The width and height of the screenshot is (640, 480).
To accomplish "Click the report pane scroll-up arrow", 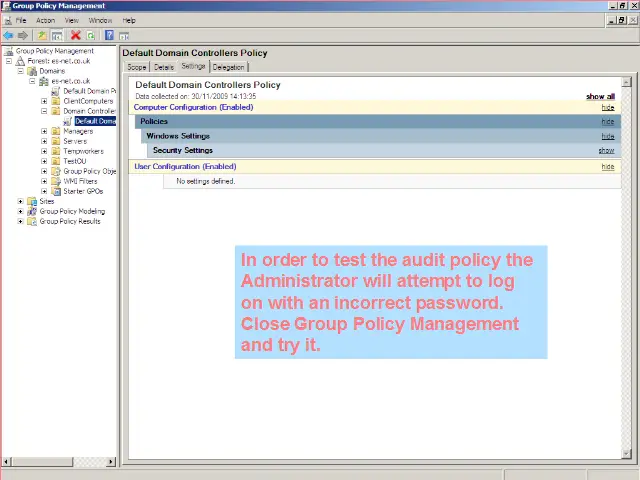I will [x=626, y=82].
